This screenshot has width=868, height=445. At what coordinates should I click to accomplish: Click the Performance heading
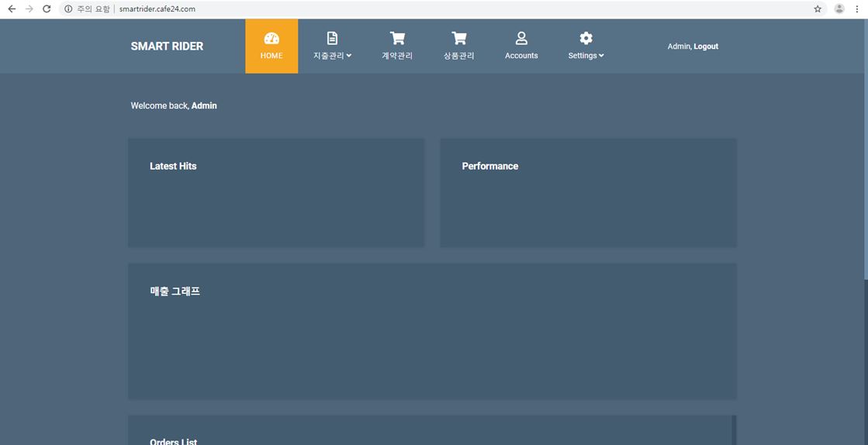490,166
